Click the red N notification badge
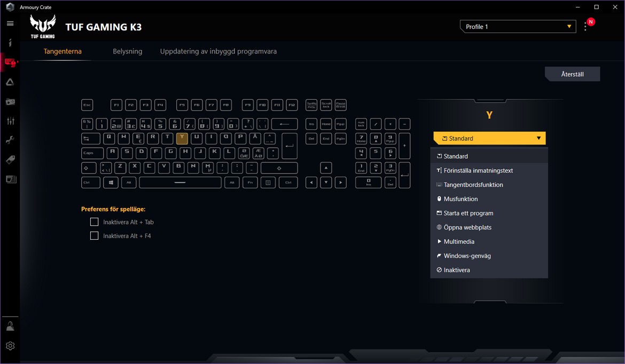The height and width of the screenshot is (364, 625). point(591,22)
